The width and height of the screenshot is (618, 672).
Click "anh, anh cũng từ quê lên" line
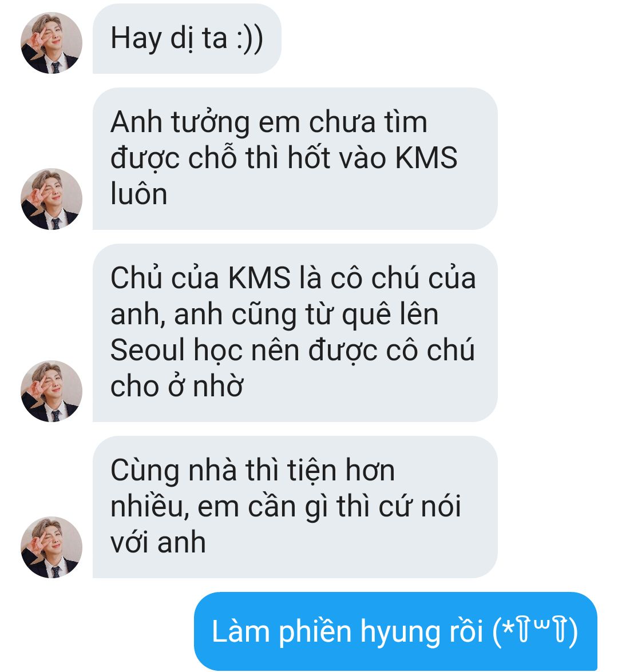[x=275, y=315]
